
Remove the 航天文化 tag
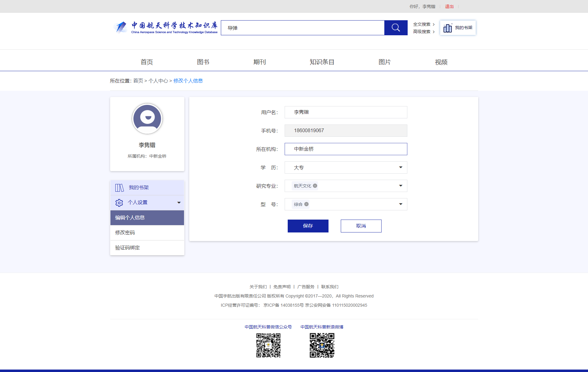click(315, 186)
